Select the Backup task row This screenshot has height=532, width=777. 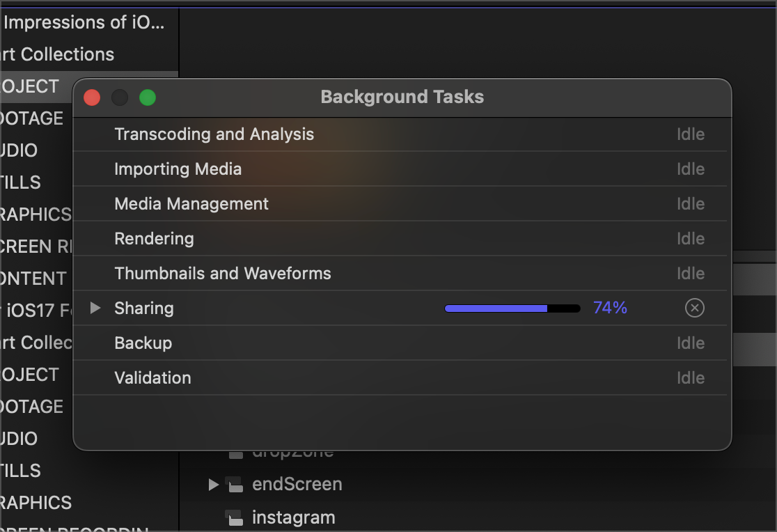tap(400, 343)
